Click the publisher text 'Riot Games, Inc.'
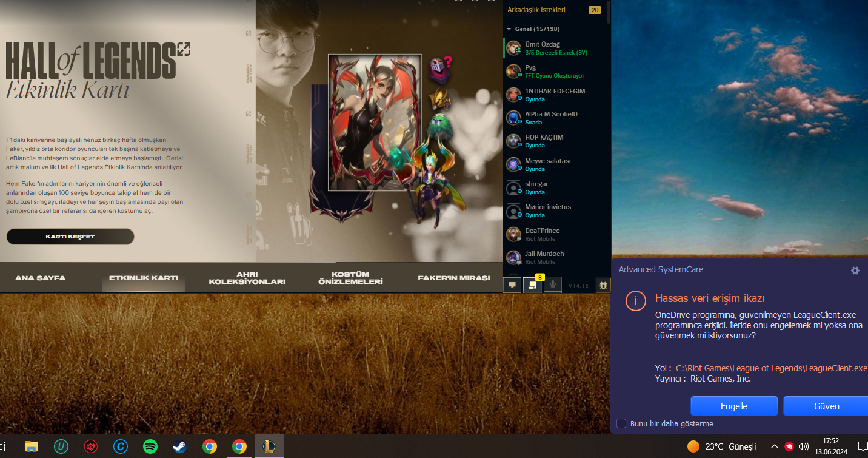This screenshot has width=868, height=458. pyautogui.click(x=721, y=379)
